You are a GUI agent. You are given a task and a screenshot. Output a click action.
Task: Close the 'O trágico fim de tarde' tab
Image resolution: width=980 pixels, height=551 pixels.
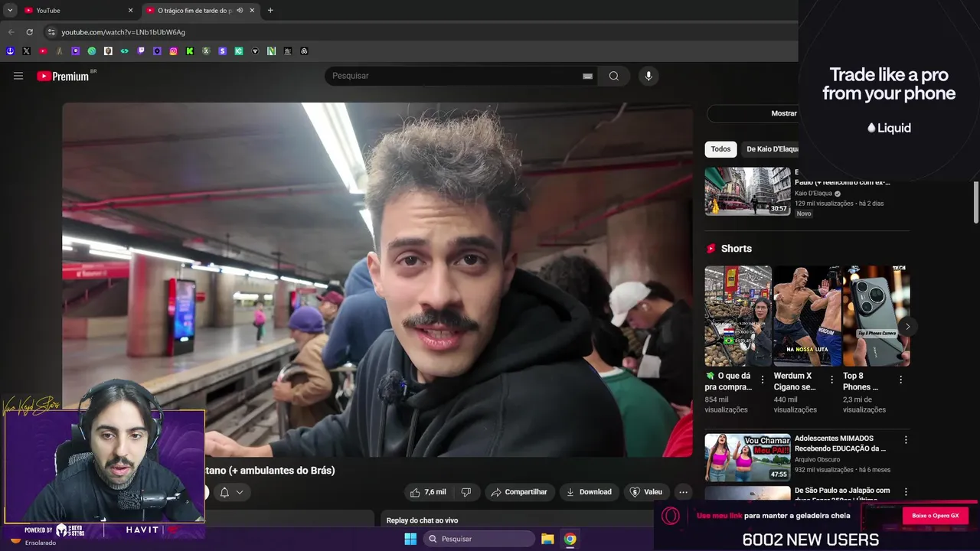click(252, 11)
